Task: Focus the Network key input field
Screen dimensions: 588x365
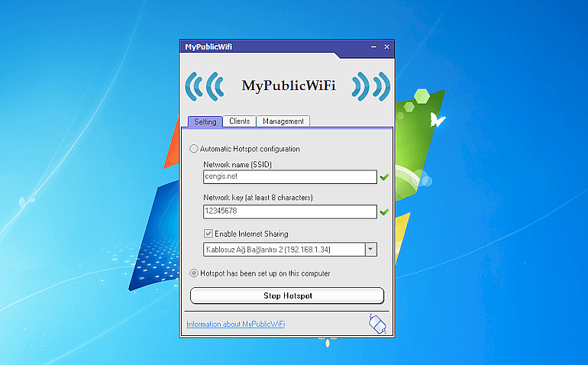Action: point(290,212)
